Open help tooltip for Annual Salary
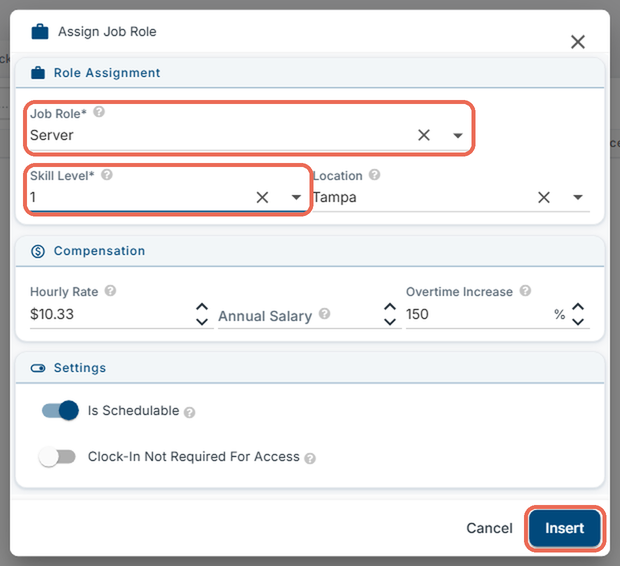The width and height of the screenshot is (620, 566). (x=325, y=314)
